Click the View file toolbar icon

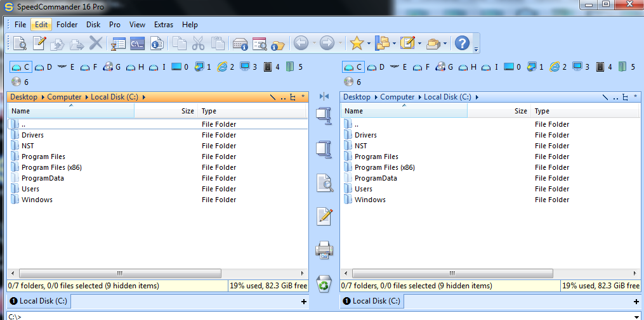coord(20,43)
